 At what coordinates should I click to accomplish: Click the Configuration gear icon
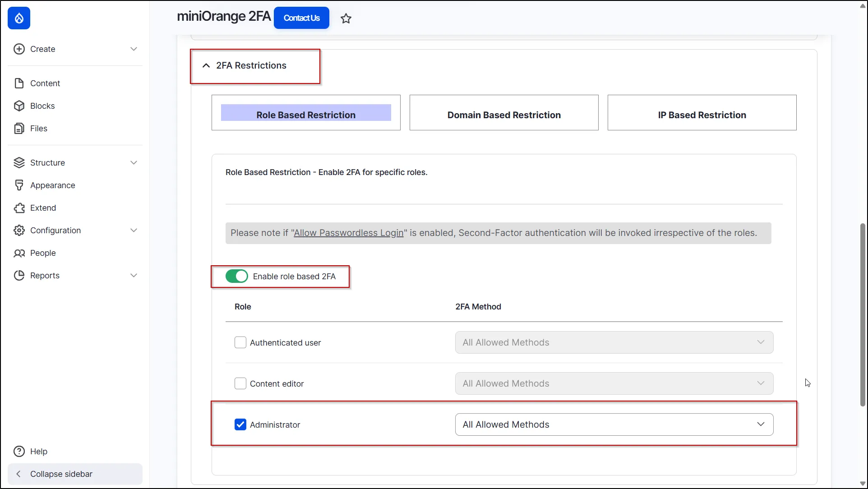[19, 230]
